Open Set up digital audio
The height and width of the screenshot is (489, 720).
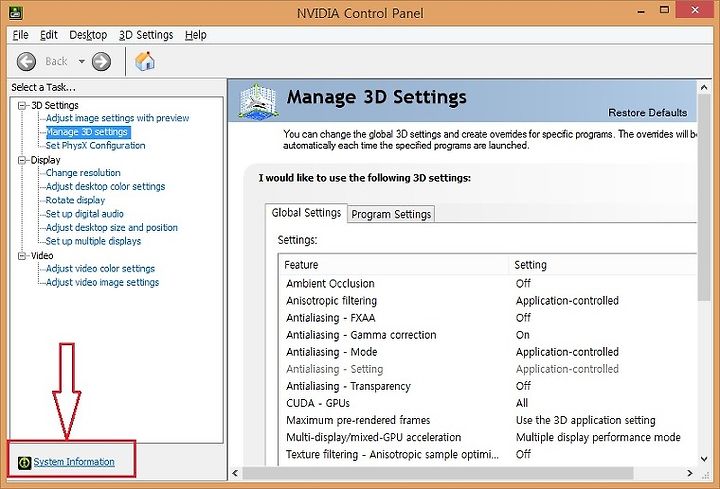(x=84, y=214)
